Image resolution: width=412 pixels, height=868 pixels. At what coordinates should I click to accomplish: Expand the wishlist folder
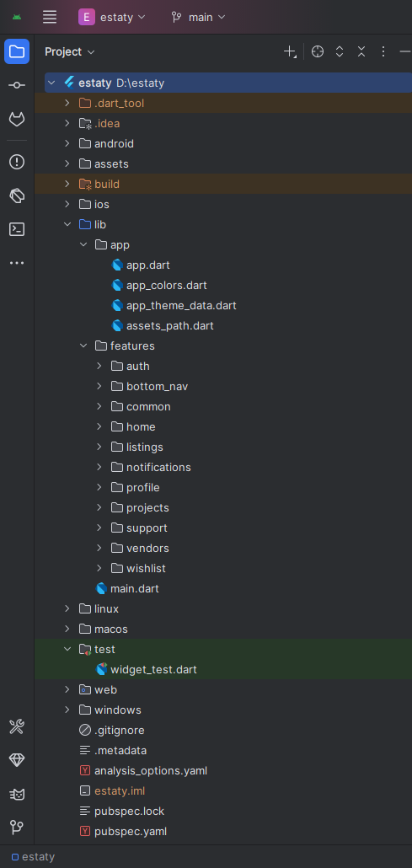tap(99, 569)
